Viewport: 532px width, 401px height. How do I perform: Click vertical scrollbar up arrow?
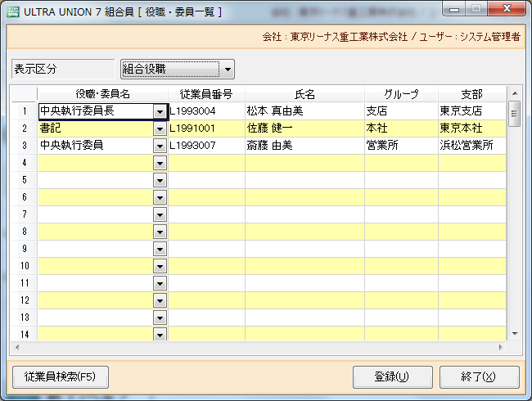(x=515, y=93)
